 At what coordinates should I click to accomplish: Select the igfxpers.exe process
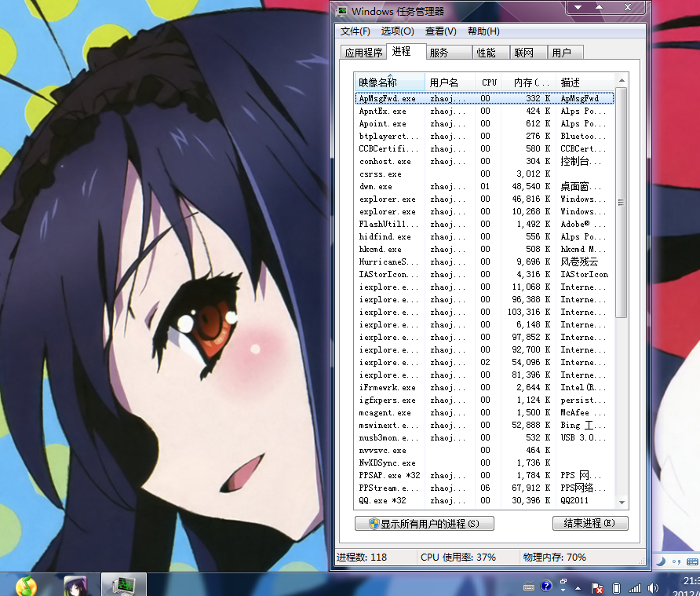pos(484,400)
